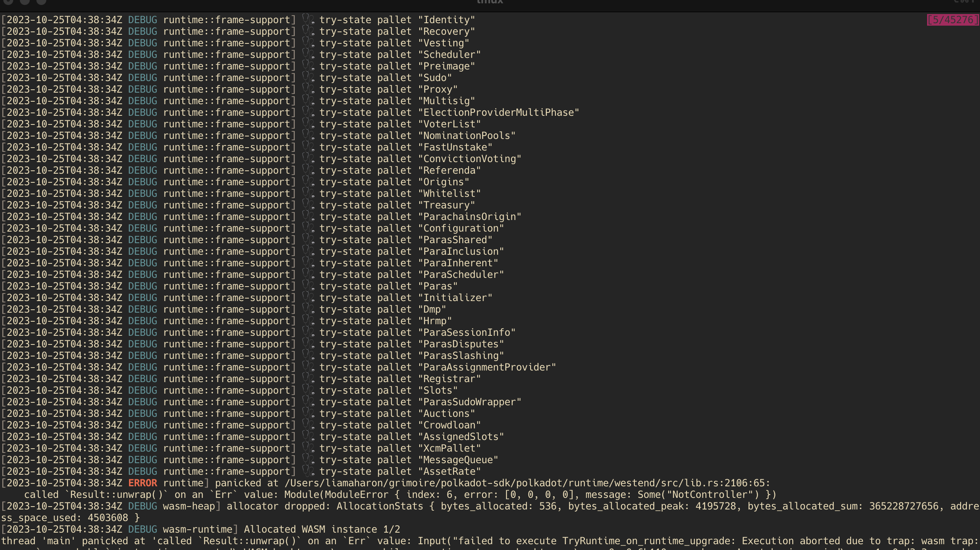Image resolution: width=980 pixels, height=550 pixels.
Task: Click the pallet name "Multisig"
Action: click(x=447, y=101)
